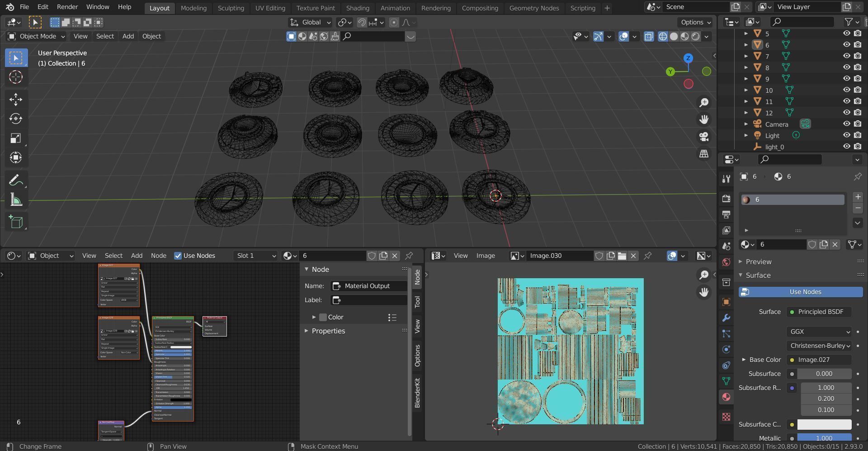
Task: Click the material name field showing 6
Action: (781, 244)
